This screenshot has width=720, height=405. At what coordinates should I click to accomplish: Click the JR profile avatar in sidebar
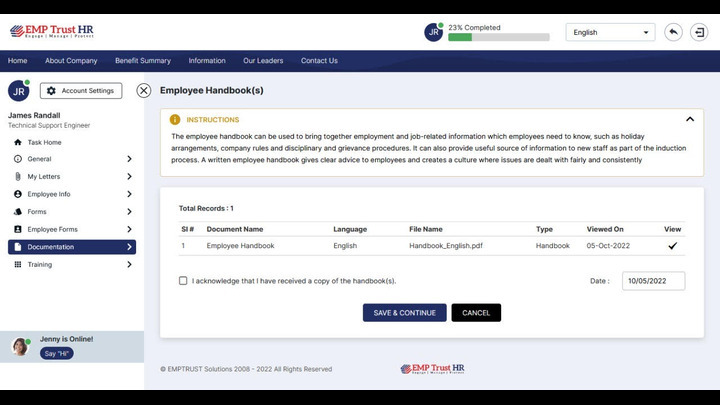pyautogui.click(x=18, y=91)
